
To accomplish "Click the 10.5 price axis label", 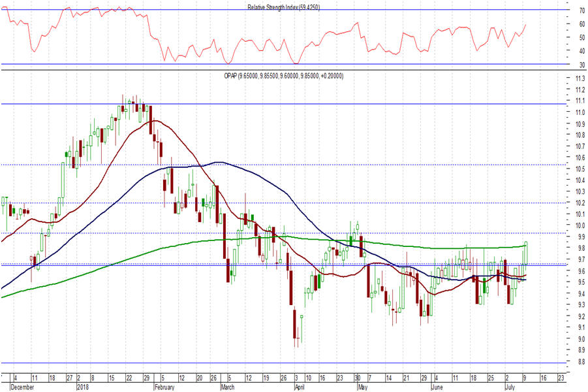I will point(580,169).
